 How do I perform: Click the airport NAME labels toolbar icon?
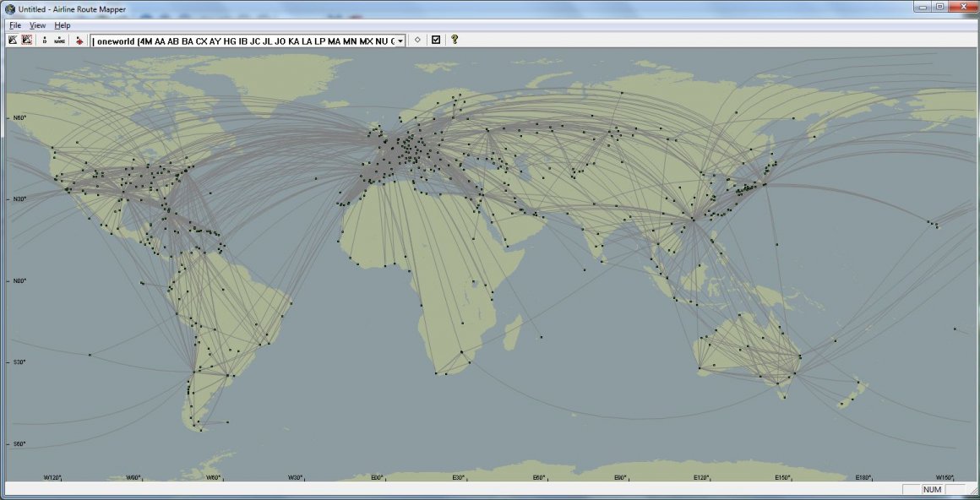[59, 40]
